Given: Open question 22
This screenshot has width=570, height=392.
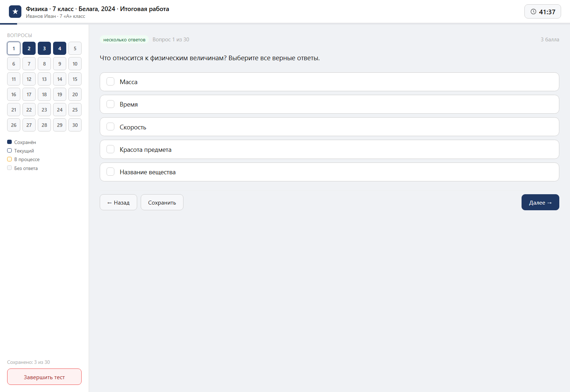Looking at the screenshot, I should (29, 110).
